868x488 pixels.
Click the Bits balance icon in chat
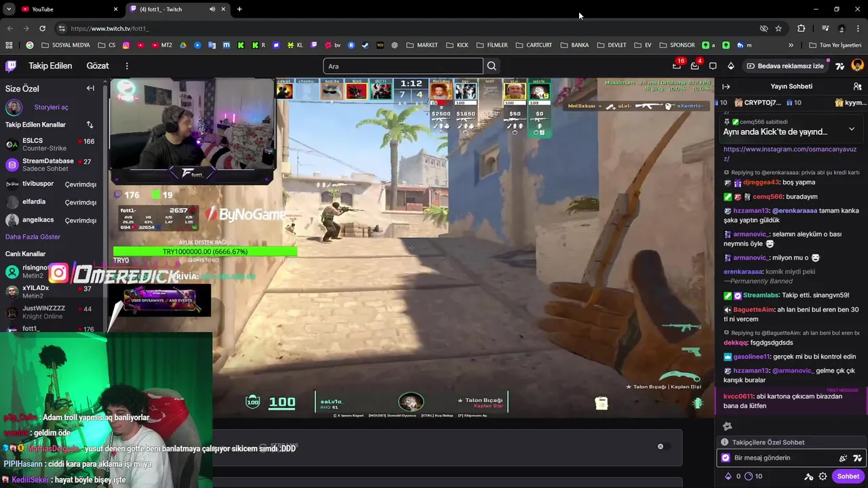tap(730, 476)
